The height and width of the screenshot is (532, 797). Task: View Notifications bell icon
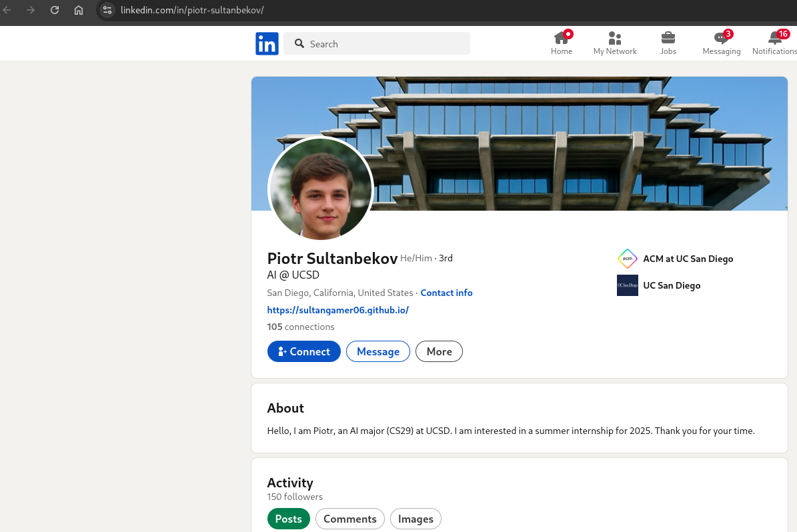(x=774, y=39)
